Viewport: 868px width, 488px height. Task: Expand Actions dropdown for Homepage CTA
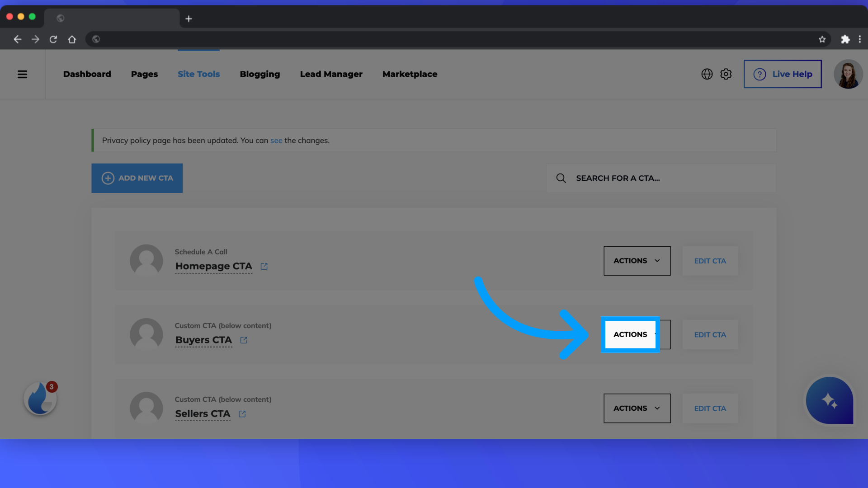coord(637,261)
